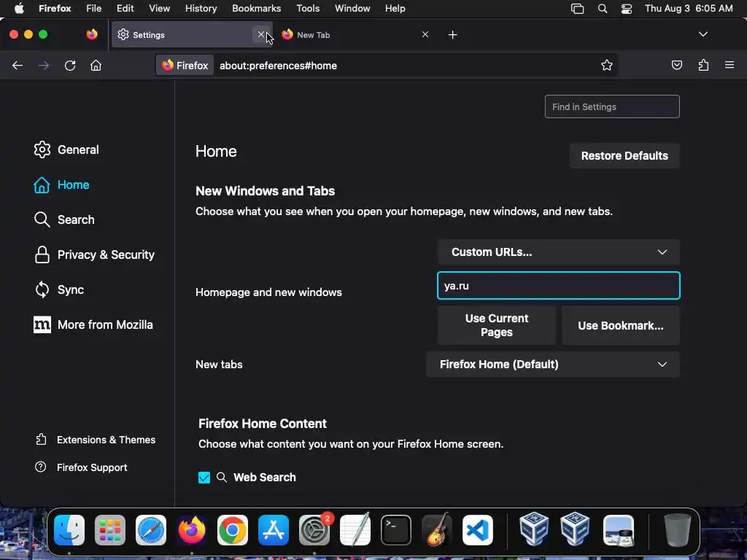
Task: Click the Firefox icon in the dock
Action: [x=192, y=530]
